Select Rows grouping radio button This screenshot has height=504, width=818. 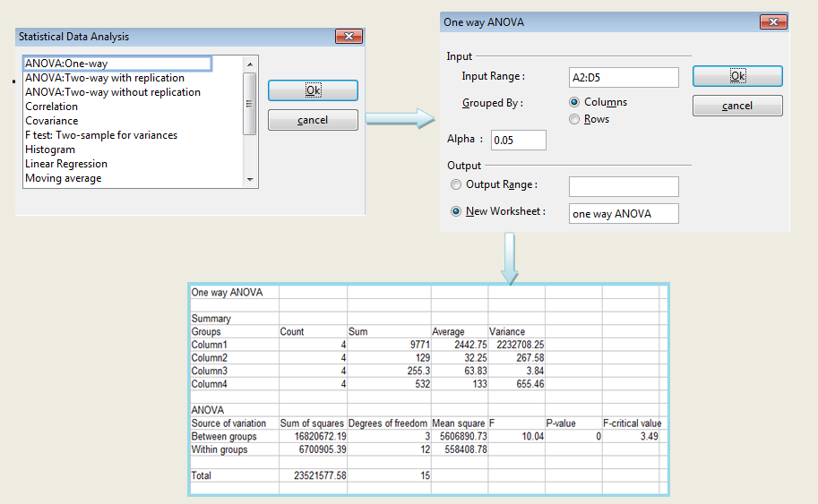tap(575, 119)
